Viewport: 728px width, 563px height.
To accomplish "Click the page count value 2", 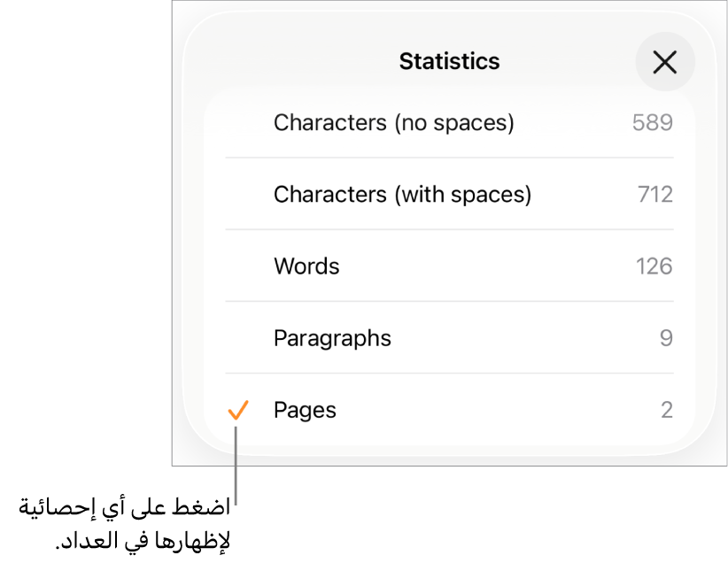I will [666, 410].
